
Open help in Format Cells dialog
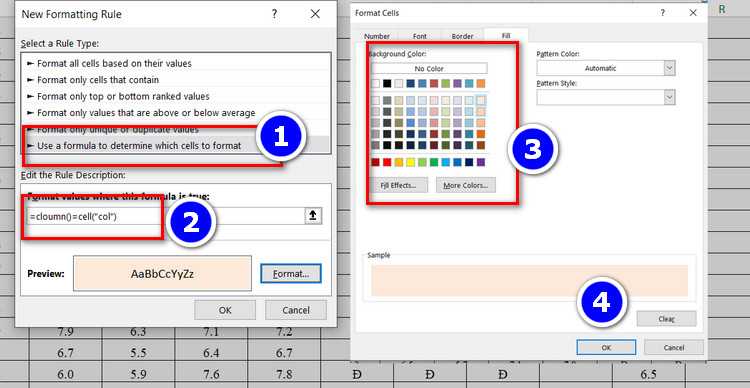pyautogui.click(x=662, y=13)
